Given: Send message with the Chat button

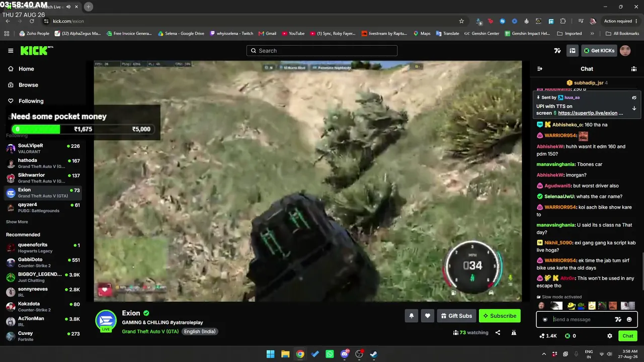Looking at the screenshot, I should pos(627,336).
